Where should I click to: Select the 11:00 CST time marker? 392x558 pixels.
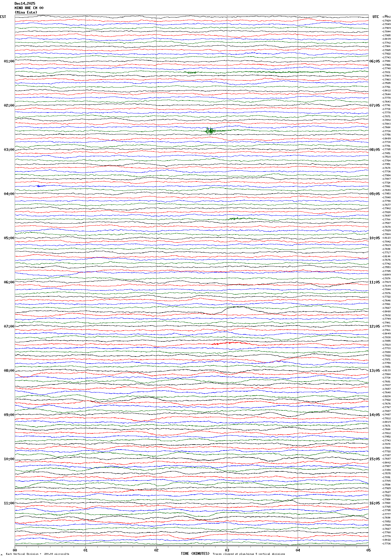pos(9,503)
